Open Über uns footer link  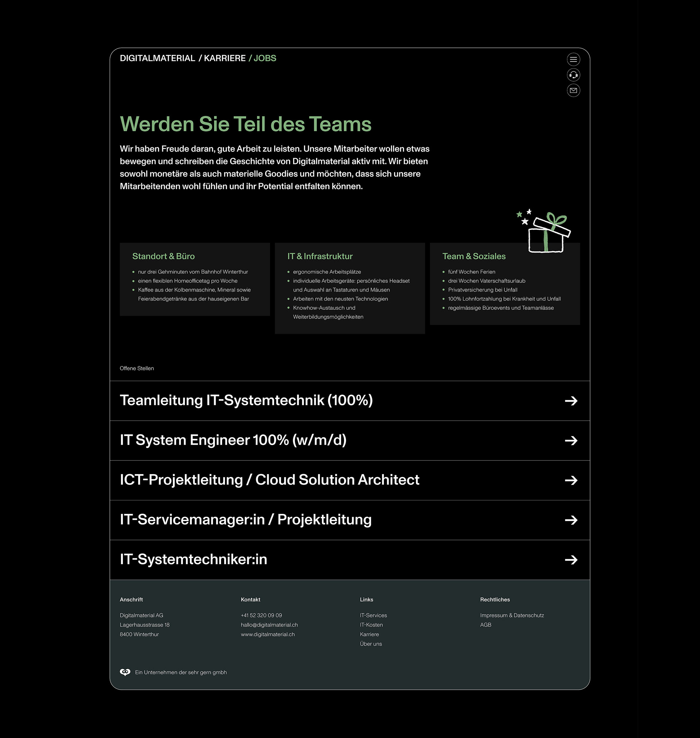(x=371, y=644)
